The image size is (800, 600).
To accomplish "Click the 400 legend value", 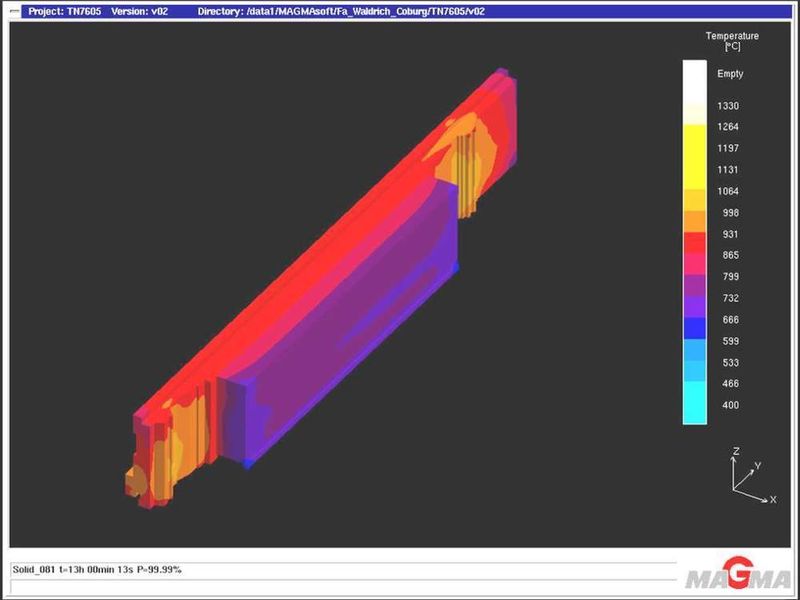I will (731, 405).
